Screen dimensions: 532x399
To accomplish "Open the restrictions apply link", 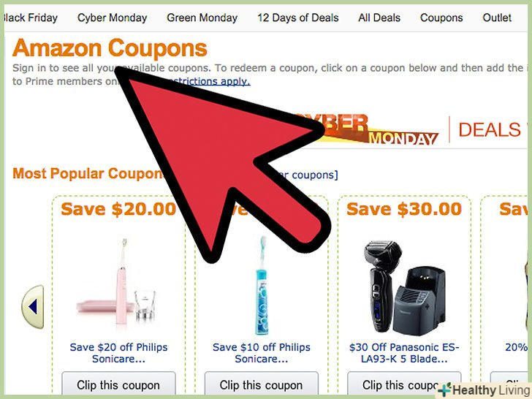I will [210, 81].
